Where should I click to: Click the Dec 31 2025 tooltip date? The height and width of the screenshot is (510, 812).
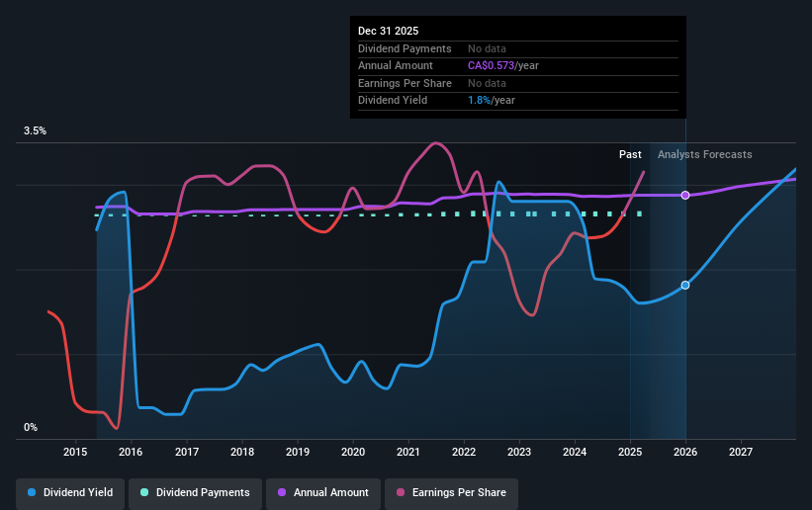coord(388,31)
